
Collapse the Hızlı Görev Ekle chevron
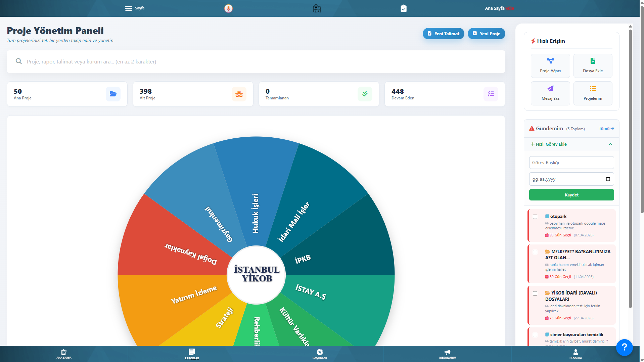610,144
